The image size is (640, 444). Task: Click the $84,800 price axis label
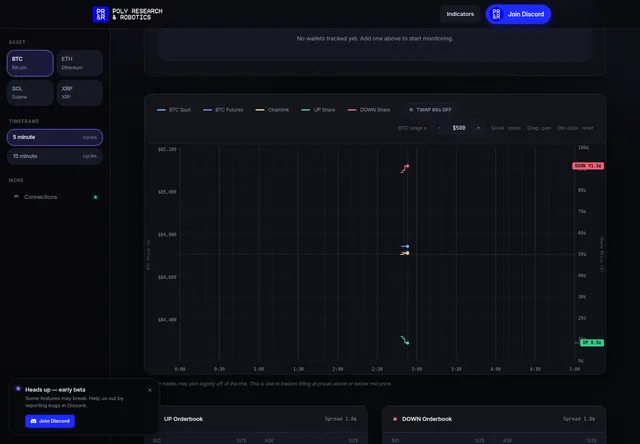(x=167, y=235)
